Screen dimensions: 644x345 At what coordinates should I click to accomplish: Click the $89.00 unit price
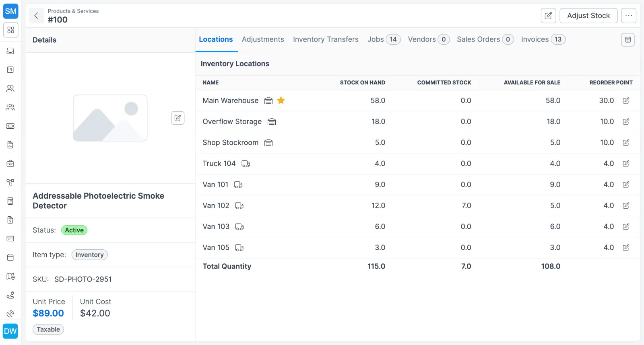tap(48, 313)
